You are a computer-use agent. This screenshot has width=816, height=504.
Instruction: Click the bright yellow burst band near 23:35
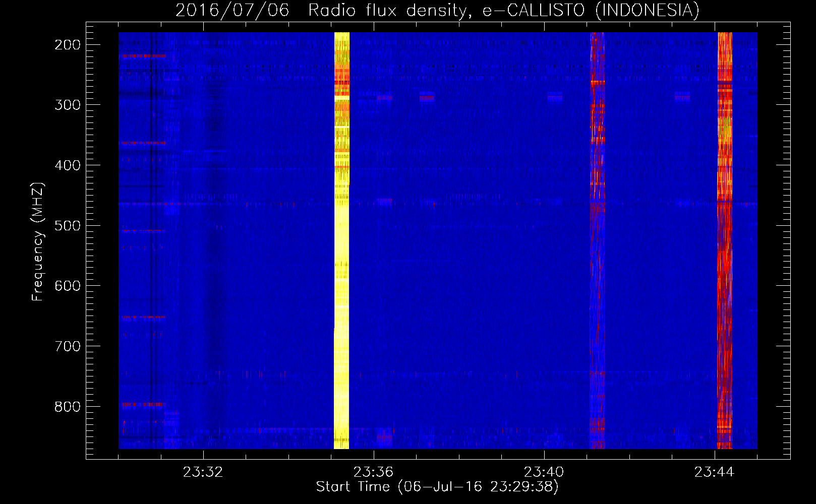point(341,240)
